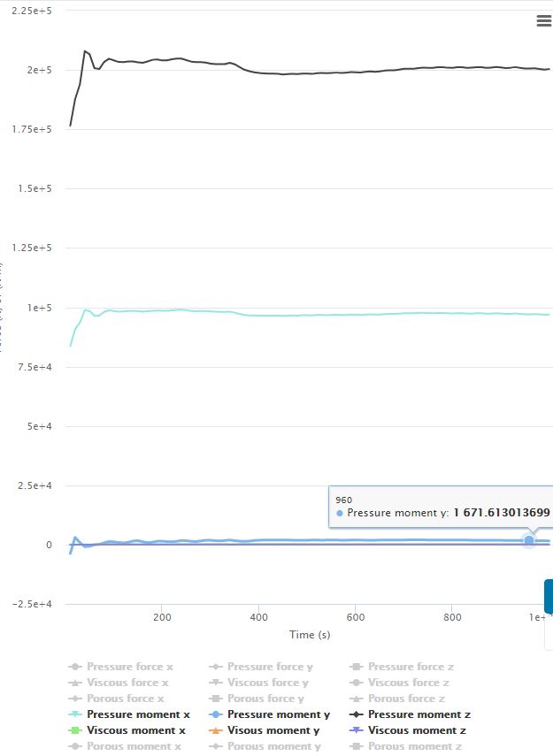Enable Viscous force y series

coord(267,683)
